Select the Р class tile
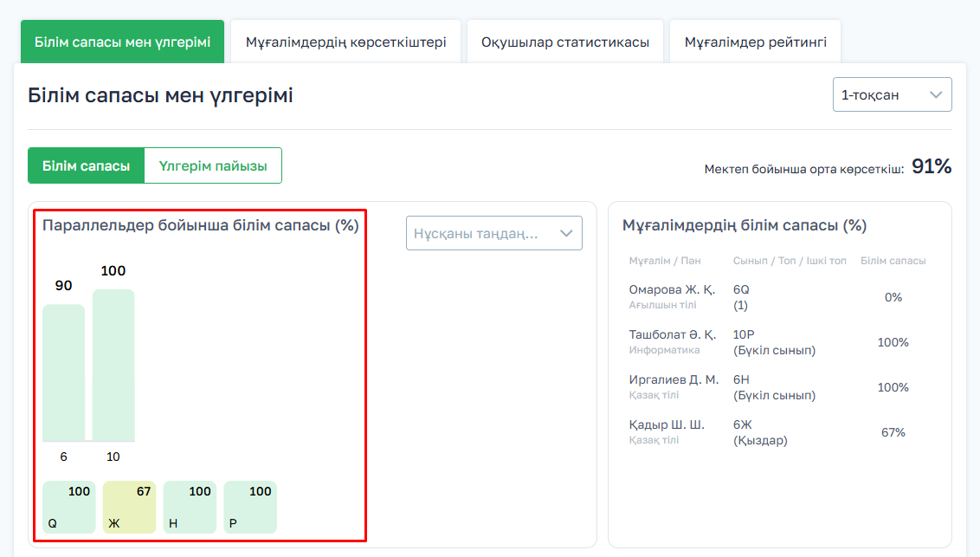 click(x=250, y=507)
